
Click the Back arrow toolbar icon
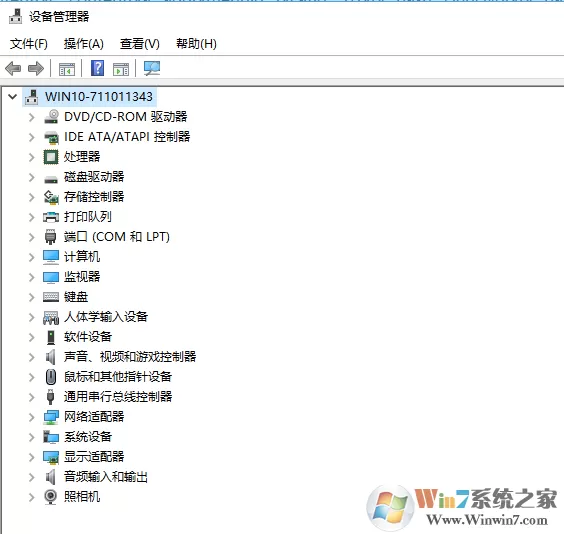pyautogui.click(x=13, y=68)
